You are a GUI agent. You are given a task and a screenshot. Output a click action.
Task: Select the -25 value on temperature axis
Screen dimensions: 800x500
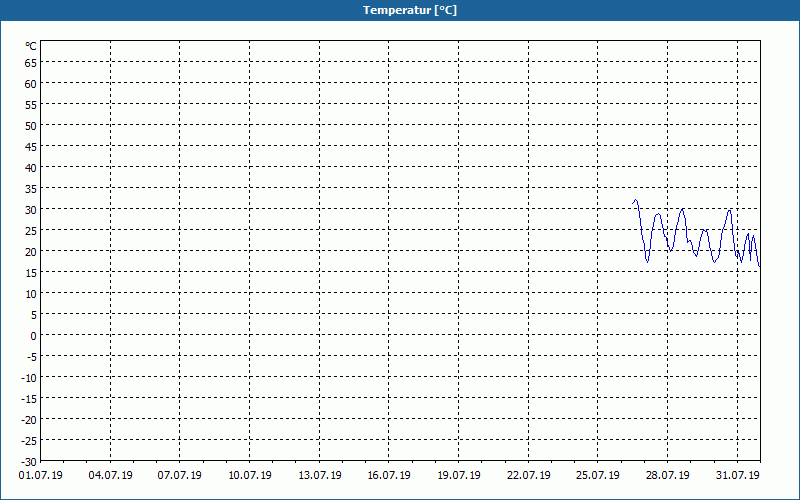pyautogui.click(x=29, y=441)
